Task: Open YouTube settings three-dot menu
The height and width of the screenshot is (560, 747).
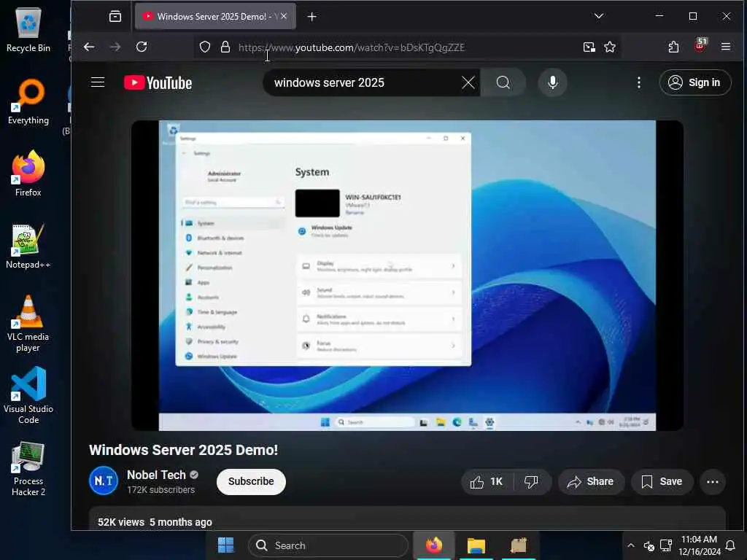Action: click(639, 83)
